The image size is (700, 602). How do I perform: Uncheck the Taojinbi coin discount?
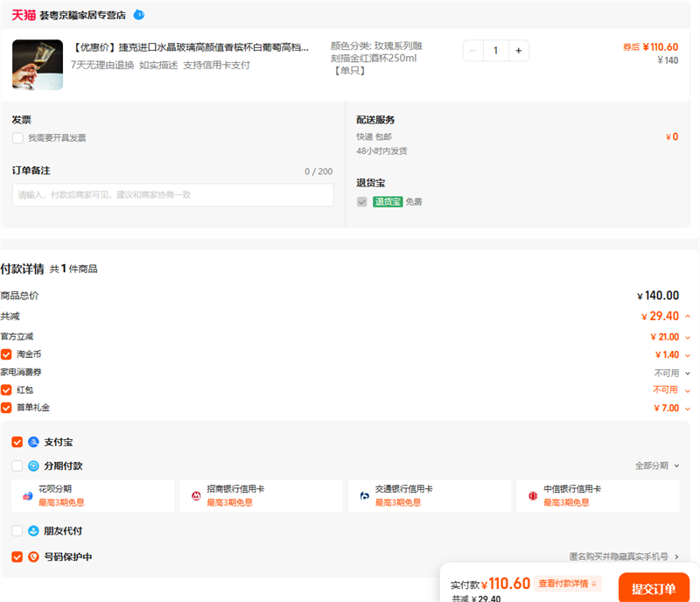7,354
